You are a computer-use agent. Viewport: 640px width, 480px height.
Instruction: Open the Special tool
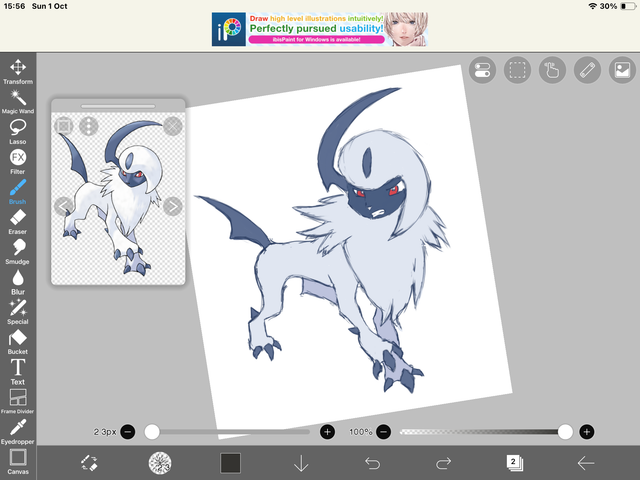18,311
